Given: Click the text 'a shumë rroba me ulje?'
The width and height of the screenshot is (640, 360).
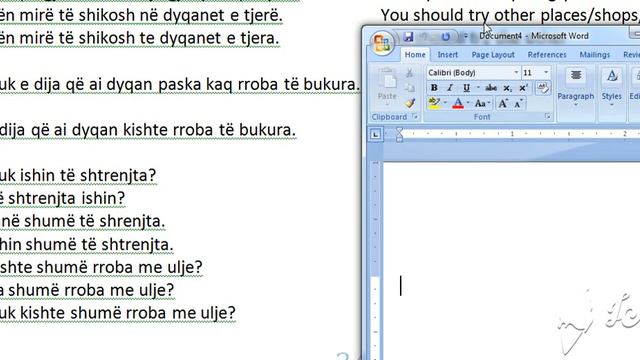Looking at the screenshot, I should 87,291.
